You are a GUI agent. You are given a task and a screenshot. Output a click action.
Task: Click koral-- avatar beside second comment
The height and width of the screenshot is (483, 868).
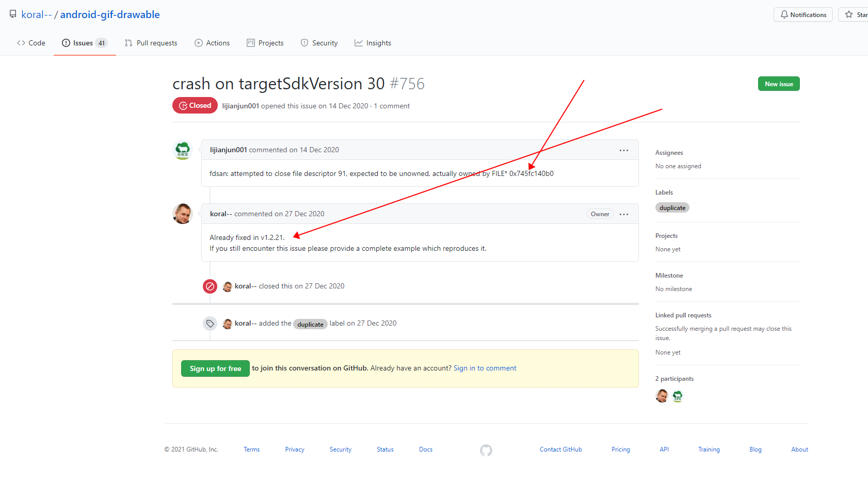coord(183,214)
